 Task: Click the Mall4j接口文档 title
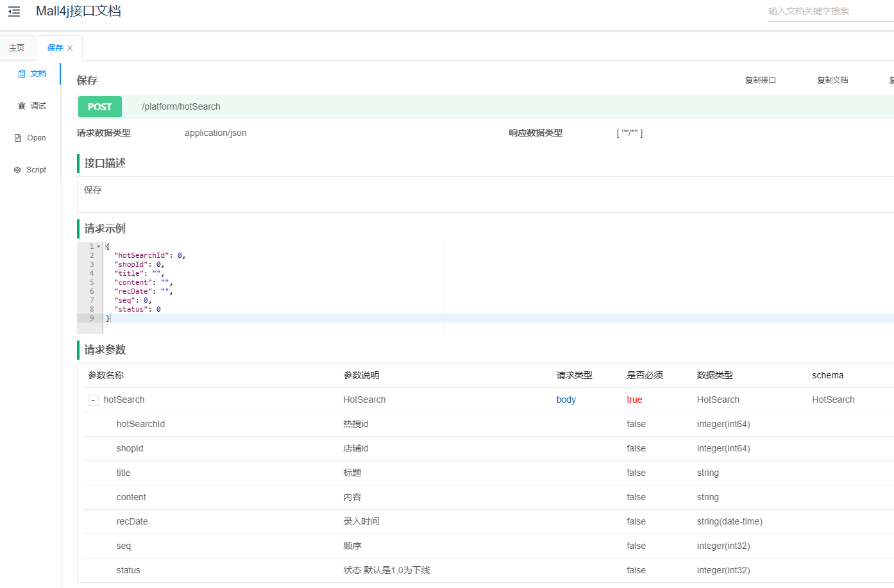78,11
